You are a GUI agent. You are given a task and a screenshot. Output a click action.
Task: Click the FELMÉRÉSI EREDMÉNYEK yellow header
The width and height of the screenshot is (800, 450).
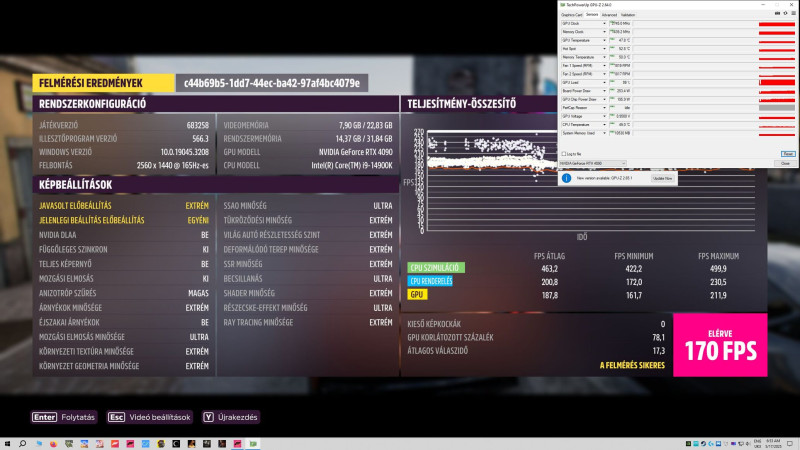(103, 83)
